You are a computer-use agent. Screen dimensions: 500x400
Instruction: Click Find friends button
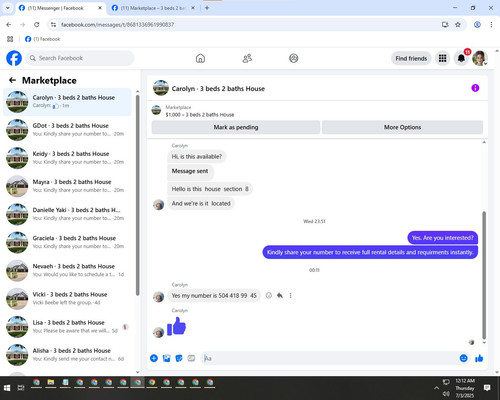point(411,58)
